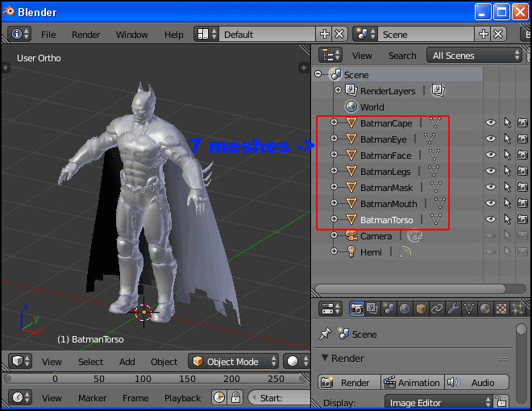Open the Window menu
This screenshot has height=411, width=532.
132,35
